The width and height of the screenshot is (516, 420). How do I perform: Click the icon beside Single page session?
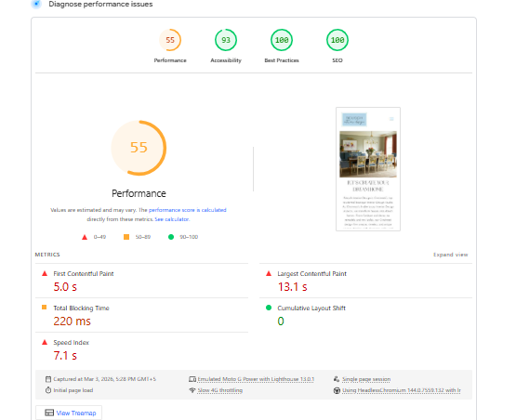click(x=337, y=379)
